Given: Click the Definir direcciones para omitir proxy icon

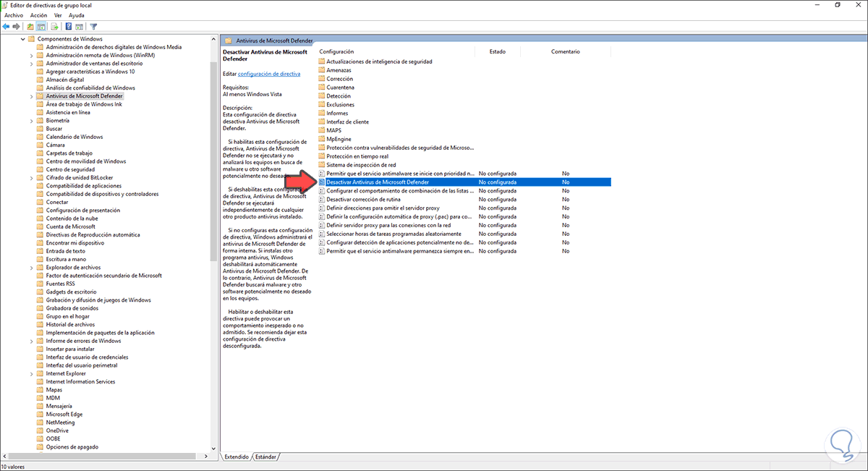Looking at the screenshot, I should point(322,208).
